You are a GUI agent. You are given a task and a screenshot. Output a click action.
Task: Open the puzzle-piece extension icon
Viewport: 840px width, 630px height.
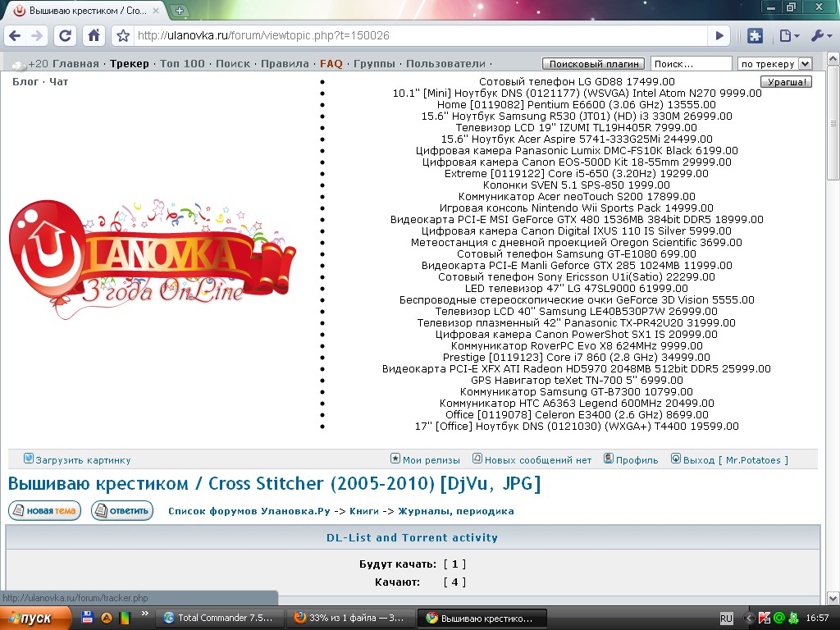[755, 36]
